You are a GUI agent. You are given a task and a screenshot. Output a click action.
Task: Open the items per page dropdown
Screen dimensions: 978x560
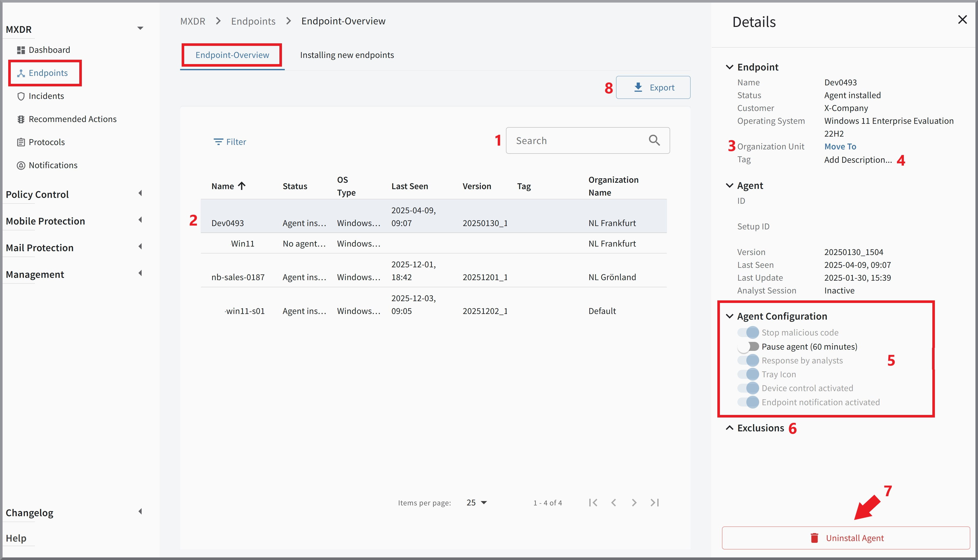(x=476, y=502)
